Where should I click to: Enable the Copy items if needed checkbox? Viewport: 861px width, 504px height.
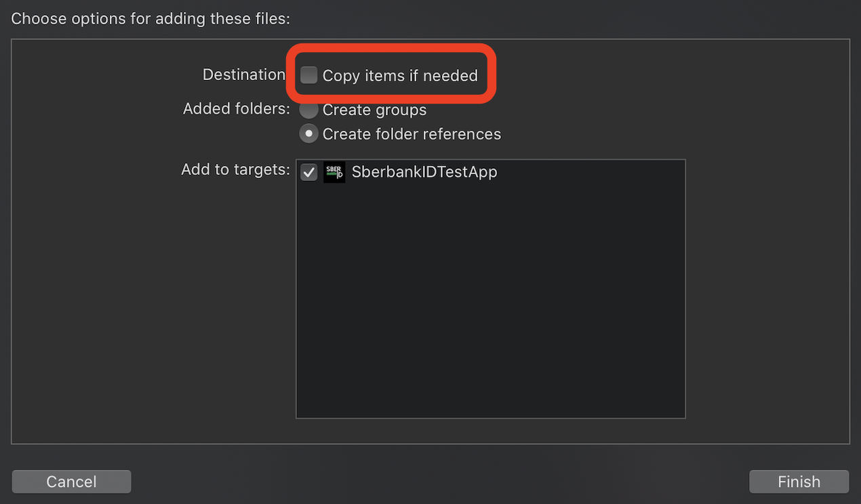pyautogui.click(x=309, y=75)
